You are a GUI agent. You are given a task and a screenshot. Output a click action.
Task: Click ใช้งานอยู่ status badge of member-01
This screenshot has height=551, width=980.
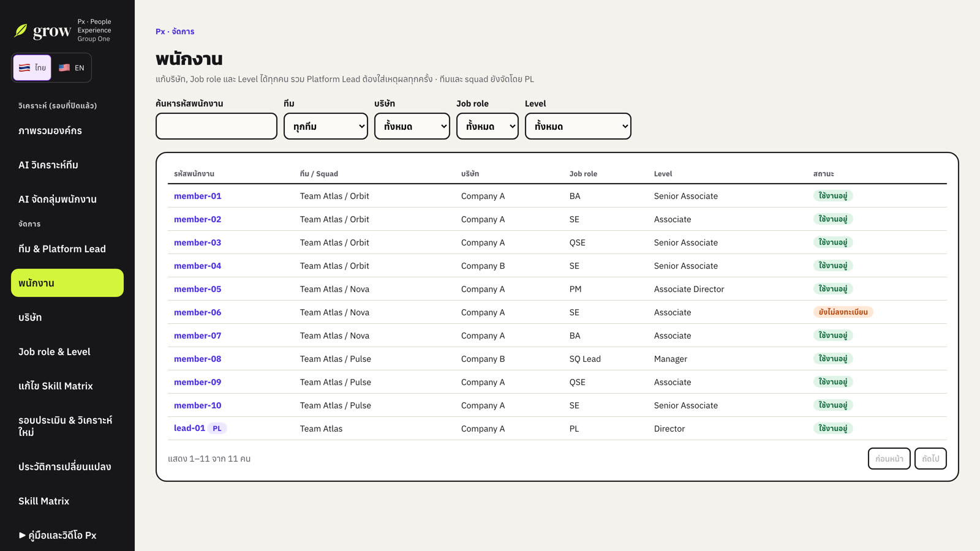click(x=833, y=196)
